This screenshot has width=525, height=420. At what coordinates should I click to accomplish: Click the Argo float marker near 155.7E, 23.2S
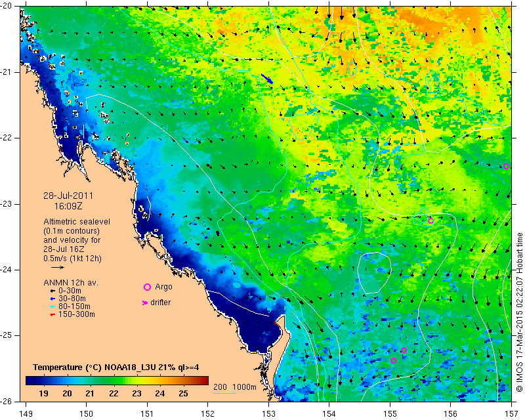[x=430, y=220]
